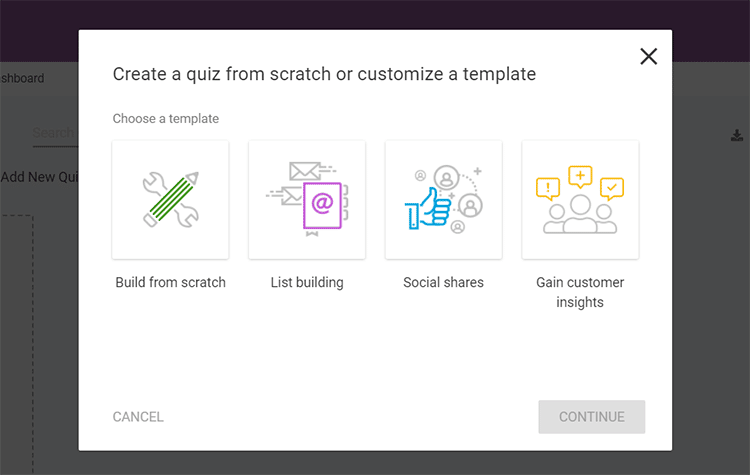750x475 pixels.
Task: Click the "Social shares" template label
Action: point(443,283)
